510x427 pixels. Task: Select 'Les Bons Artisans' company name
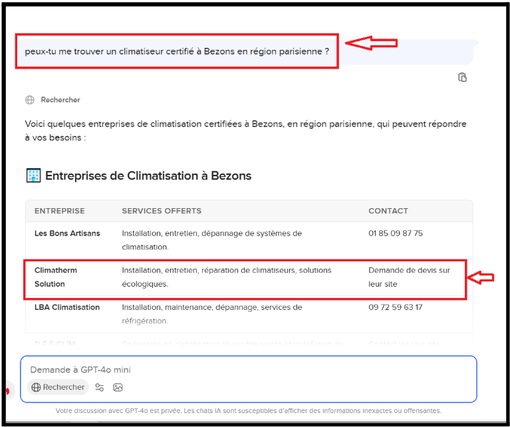pyautogui.click(x=67, y=233)
